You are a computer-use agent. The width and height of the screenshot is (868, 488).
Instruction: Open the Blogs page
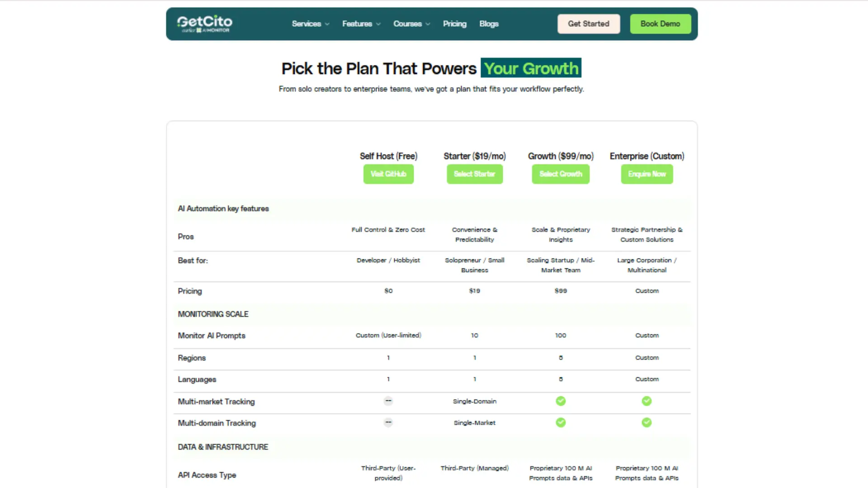489,23
